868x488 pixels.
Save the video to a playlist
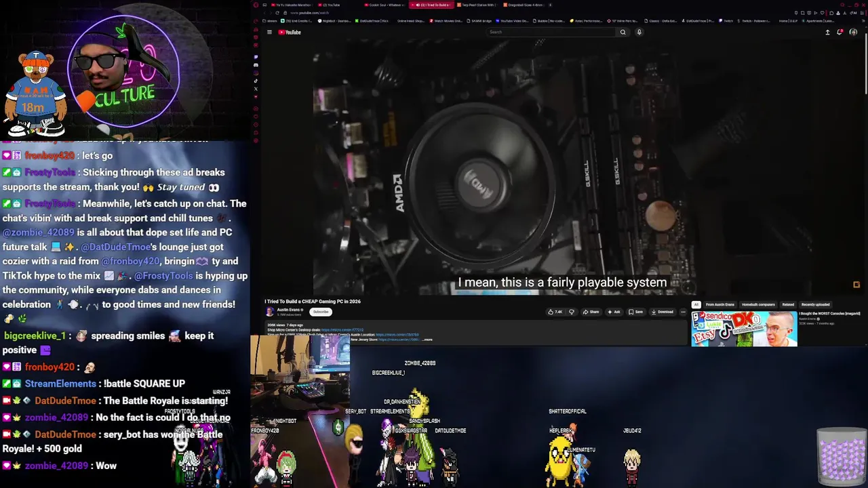tap(635, 312)
